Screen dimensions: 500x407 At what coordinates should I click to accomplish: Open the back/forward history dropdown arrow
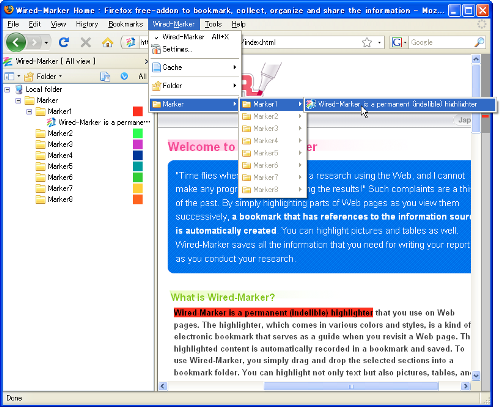pos(46,43)
